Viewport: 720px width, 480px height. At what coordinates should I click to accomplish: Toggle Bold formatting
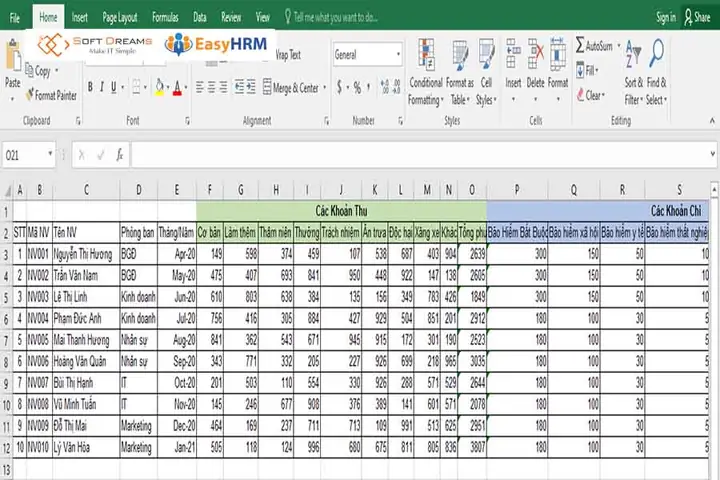90,87
